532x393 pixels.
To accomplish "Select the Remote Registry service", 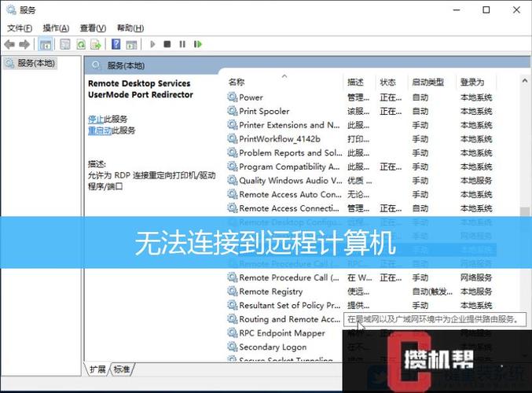I will (x=361, y=292).
